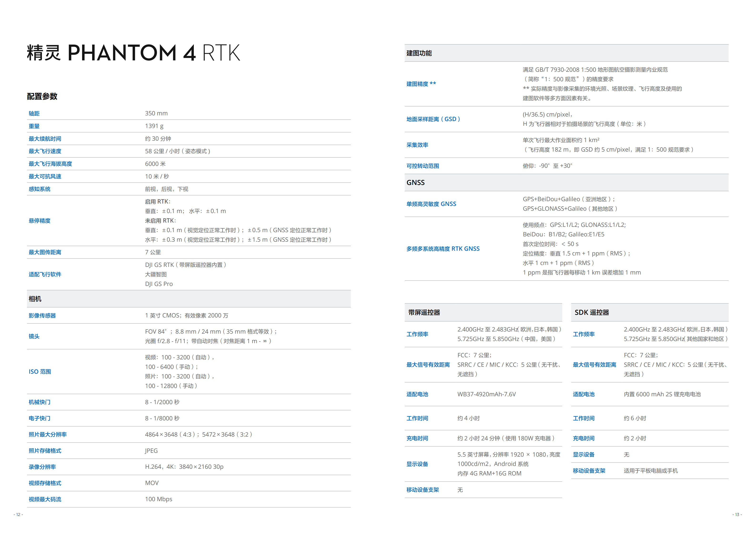Select the line 首次定位时间: < 50 s
Viewport: 756px width, 535px height.
coord(551,244)
